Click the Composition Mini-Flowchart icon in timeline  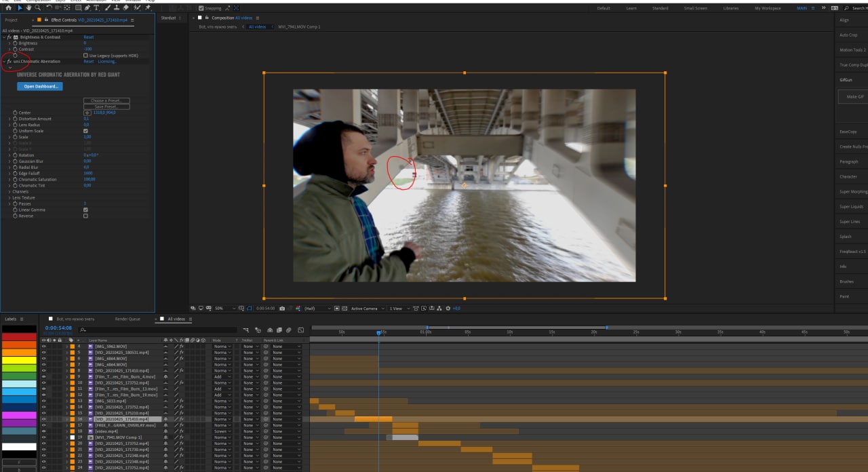pyautogui.click(x=246, y=330)
